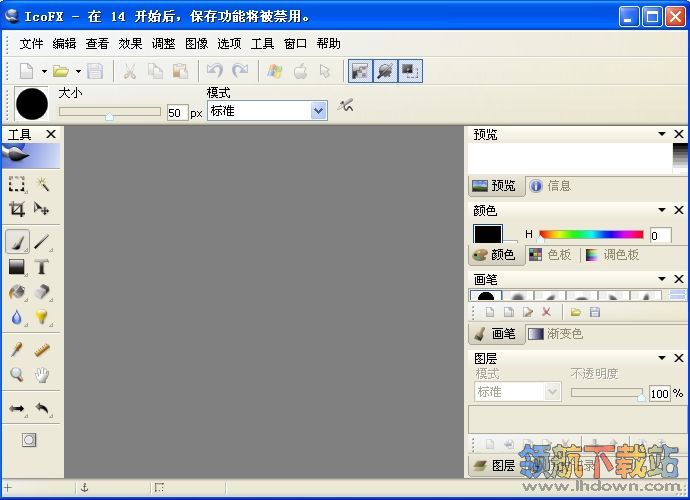Click the save diskette toolbar icon
690x500 pixels.
coord(95,71)
